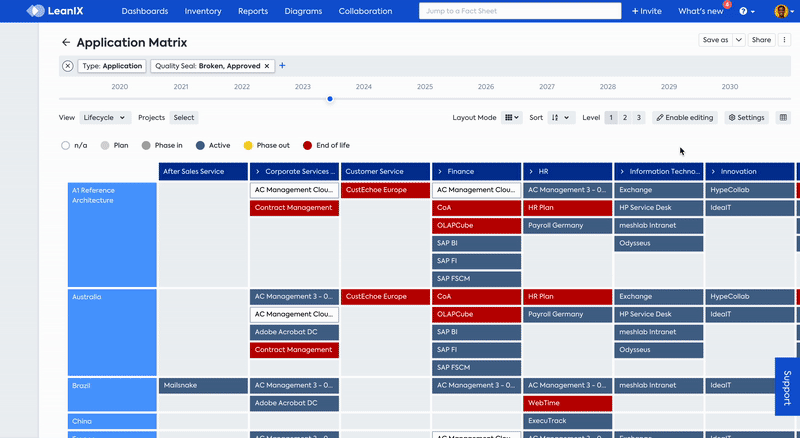Toggle the n/a lifecycle legend item
Viewport: 800px width, 438px height.
coord(74,145)
